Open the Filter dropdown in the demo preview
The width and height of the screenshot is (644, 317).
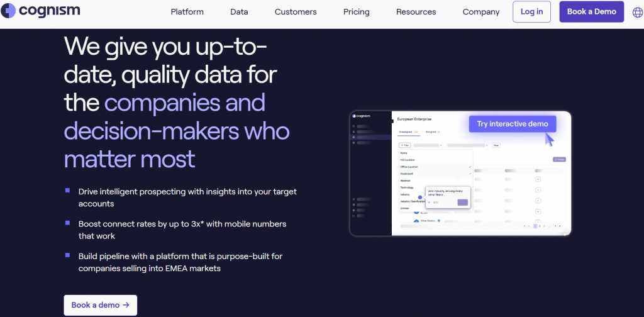point(404,145)
